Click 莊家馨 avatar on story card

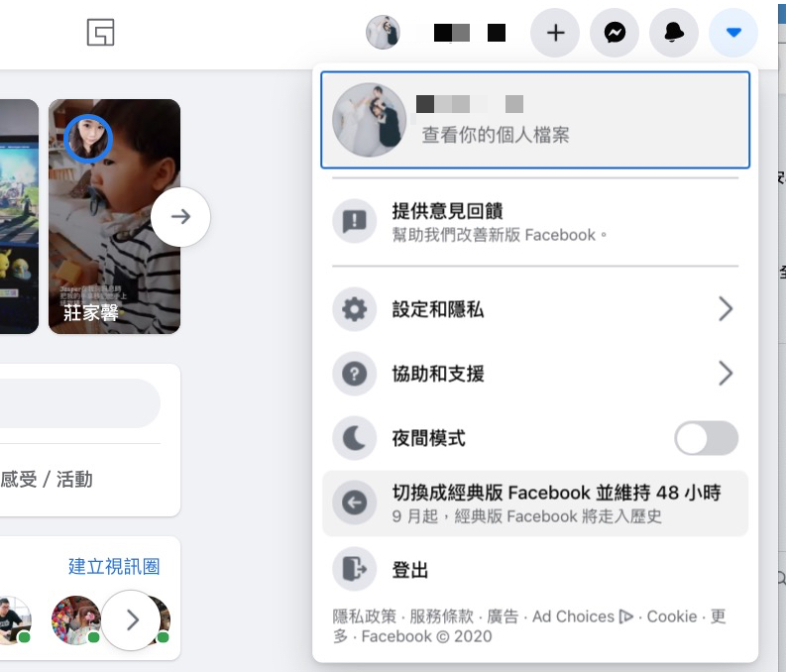[88, 139]
